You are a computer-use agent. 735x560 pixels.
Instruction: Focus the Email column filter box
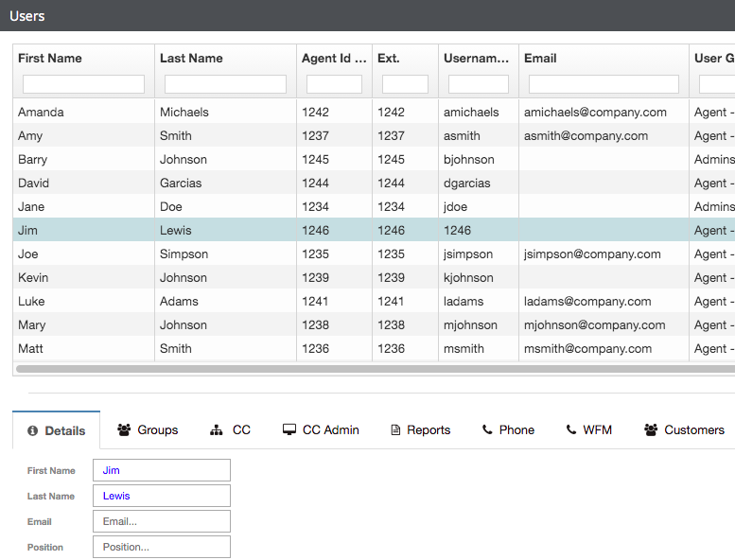[604, 84]
